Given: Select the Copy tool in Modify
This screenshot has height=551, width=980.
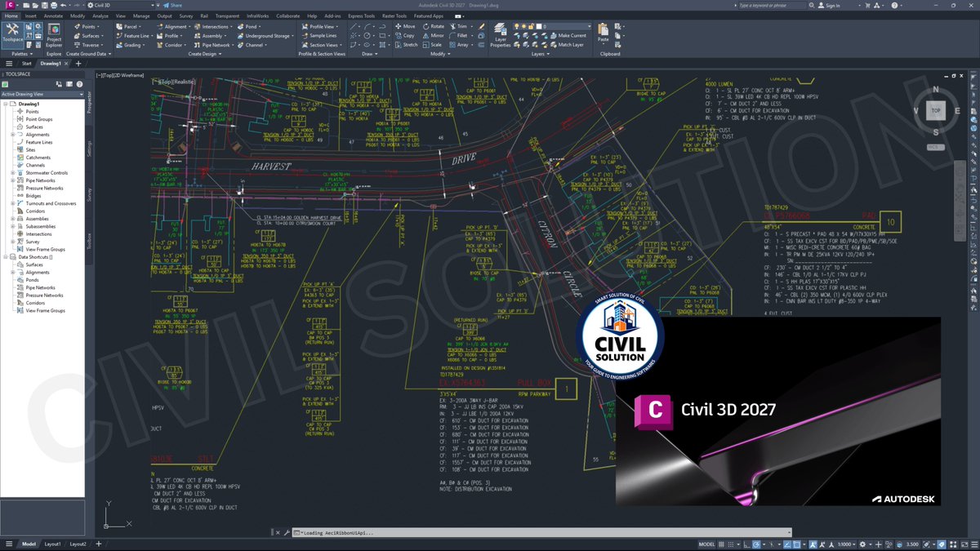Looking at the screenshot, I should pyautogui.click(x=405, y=36).
